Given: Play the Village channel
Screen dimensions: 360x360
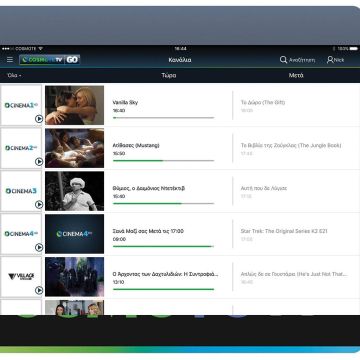Looking at the screenshot, I should (39, 290).
